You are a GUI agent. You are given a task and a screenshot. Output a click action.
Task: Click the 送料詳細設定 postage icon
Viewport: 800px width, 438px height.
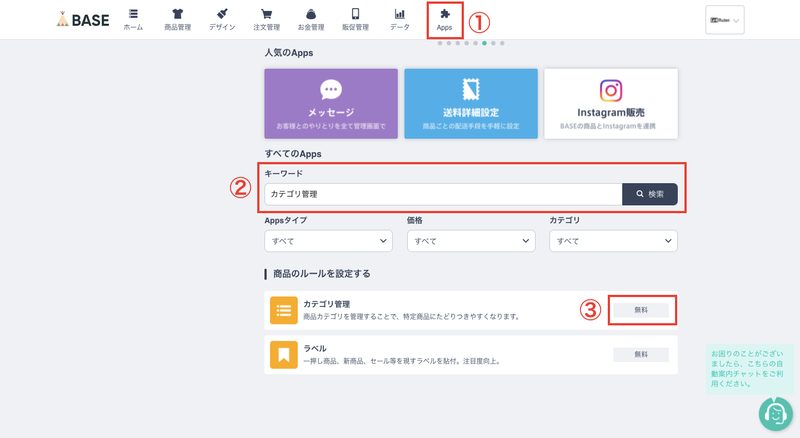coord(471,90)
